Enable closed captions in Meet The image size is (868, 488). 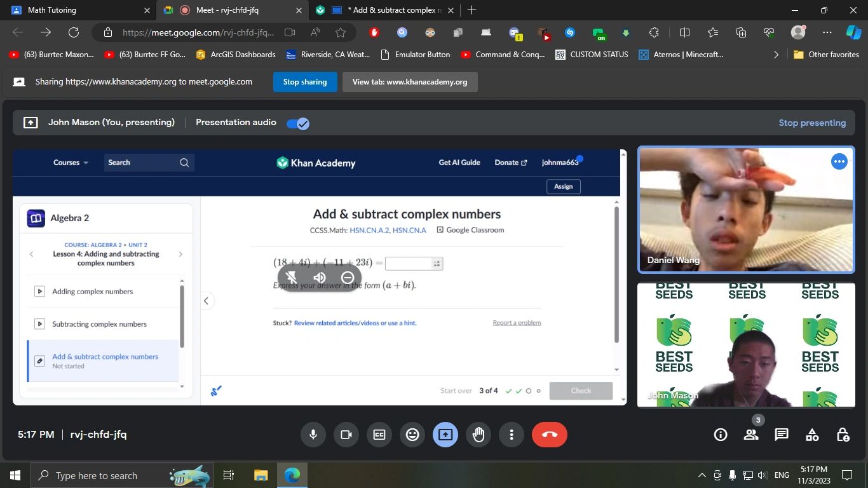[x=379, y=435]
